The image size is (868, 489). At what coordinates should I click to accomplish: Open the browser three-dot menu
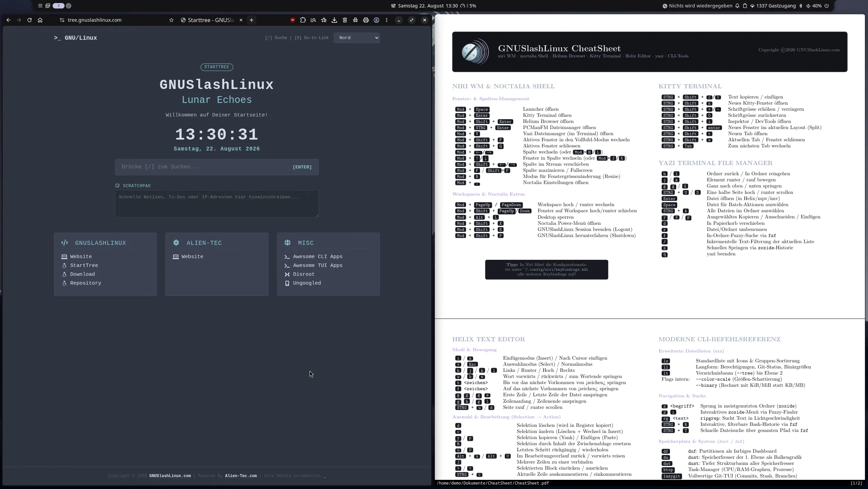point(387,20)
